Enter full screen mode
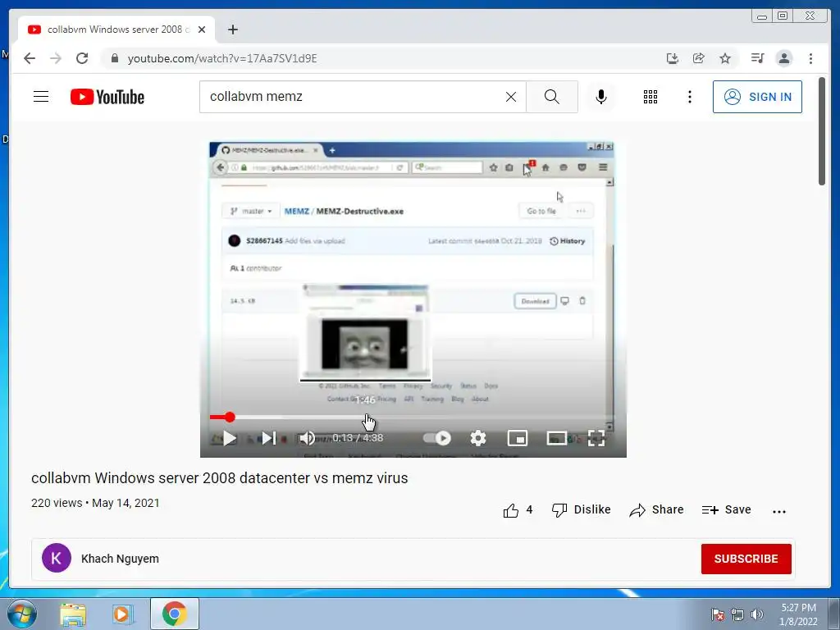The width and height of the screenshot is (840, 630). click(x=596, y=438)
